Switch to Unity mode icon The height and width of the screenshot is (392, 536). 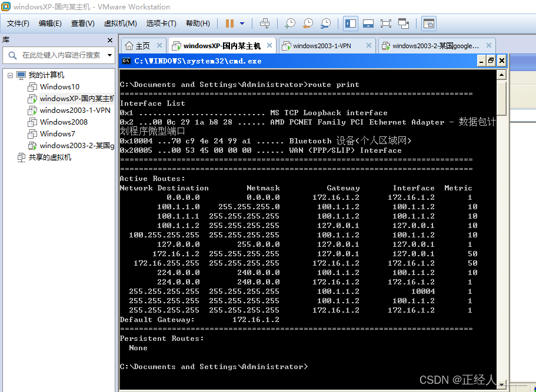404,24
